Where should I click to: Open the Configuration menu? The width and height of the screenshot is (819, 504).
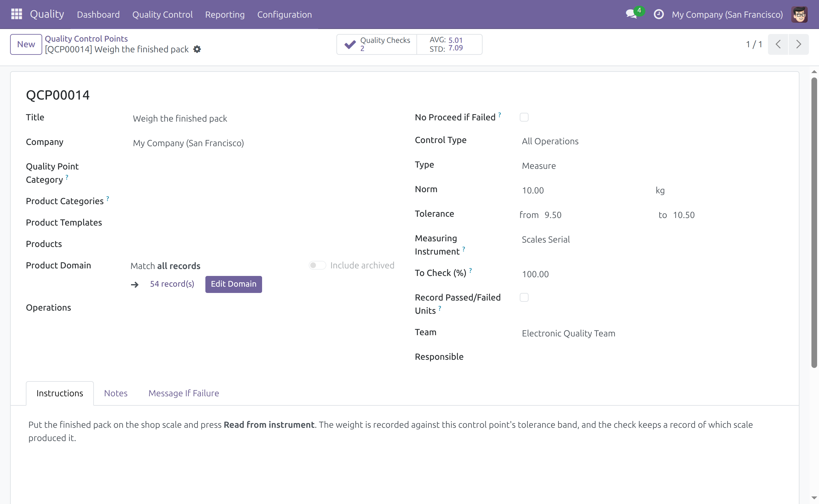(x=284, y=14)
